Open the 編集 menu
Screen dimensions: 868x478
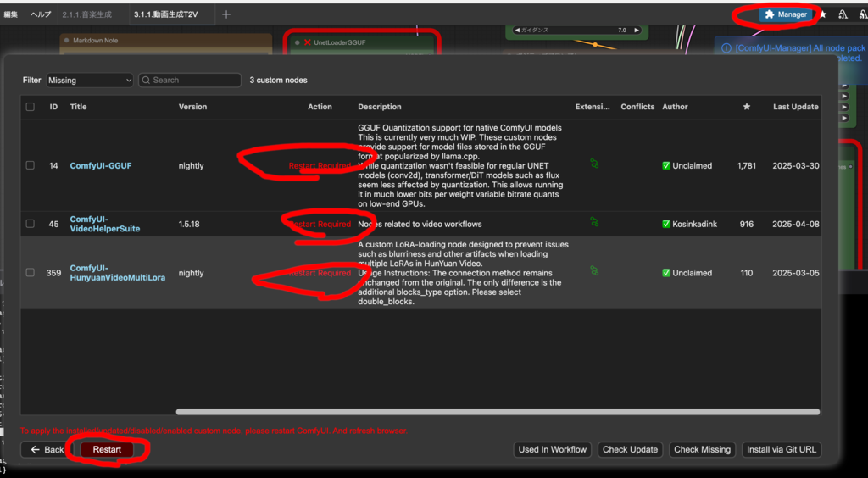[x=11, y=14]
